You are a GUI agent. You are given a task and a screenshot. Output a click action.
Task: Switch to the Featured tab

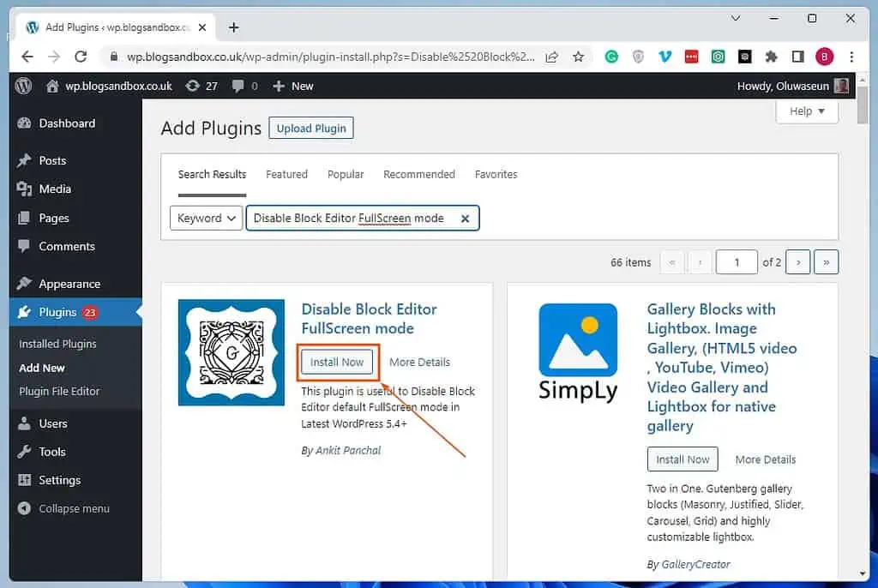point(286,175)
